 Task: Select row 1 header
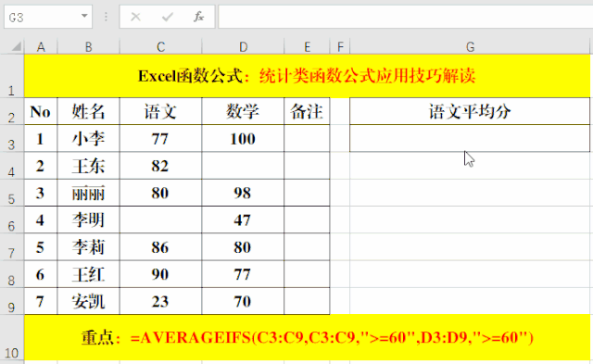[12, 76]
